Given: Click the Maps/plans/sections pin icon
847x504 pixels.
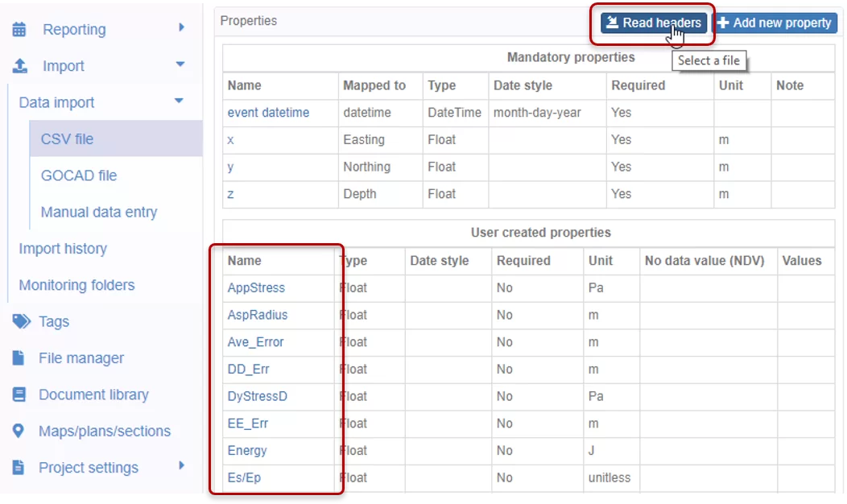Looking at the screenshot, I should (19, 432).
